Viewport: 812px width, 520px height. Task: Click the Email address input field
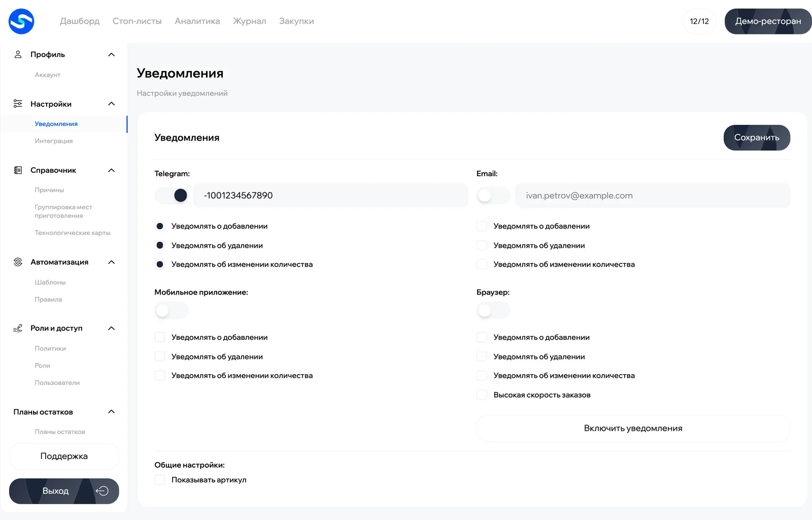point(653,196)
